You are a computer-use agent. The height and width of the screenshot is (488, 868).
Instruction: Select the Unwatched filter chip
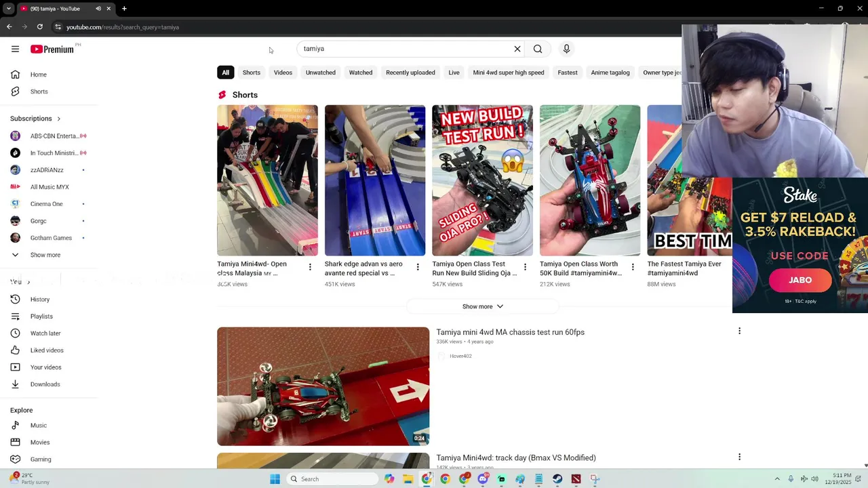(321, 73)
